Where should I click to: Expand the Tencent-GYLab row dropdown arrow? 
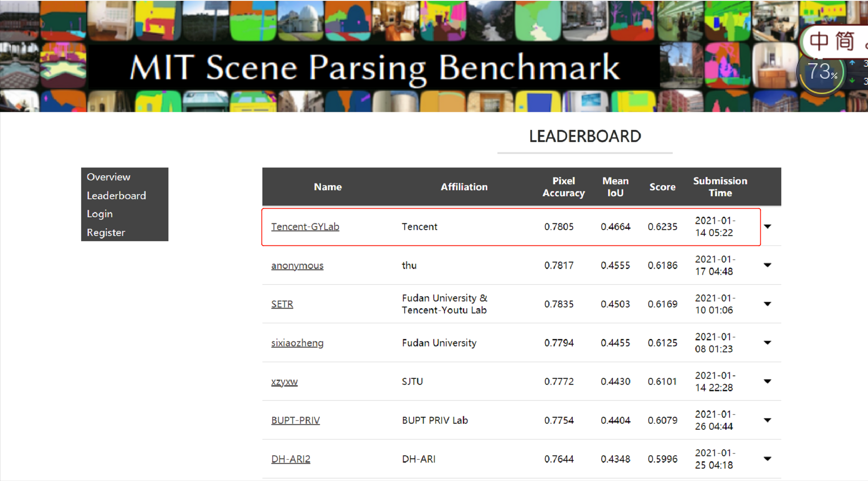click(768, 227)
